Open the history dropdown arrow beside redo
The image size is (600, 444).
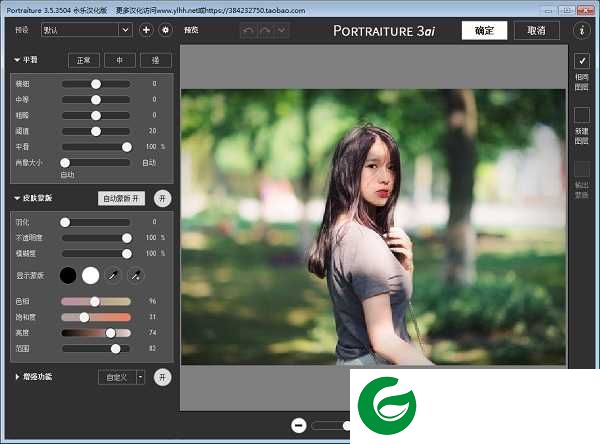click(282, 30)
